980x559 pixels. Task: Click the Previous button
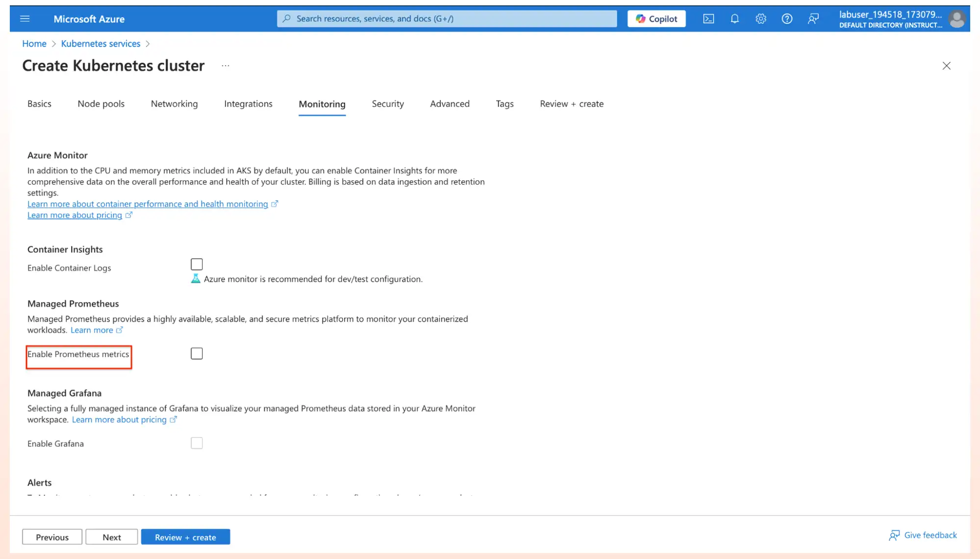[52, 537]
